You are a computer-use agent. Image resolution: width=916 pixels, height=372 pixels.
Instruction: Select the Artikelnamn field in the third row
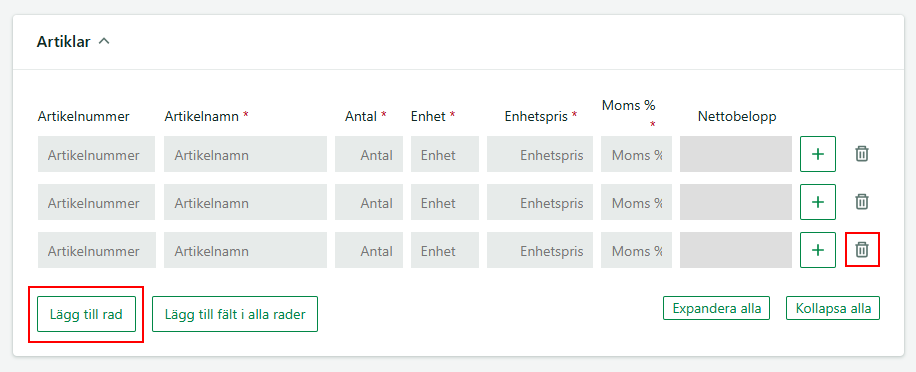click(245, 250)
